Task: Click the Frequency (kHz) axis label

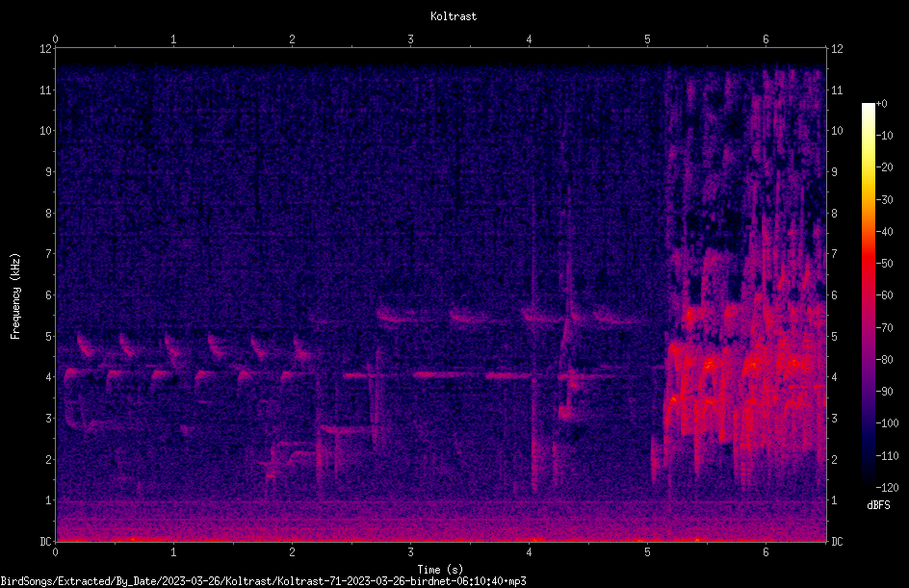Action: point(15,296)
